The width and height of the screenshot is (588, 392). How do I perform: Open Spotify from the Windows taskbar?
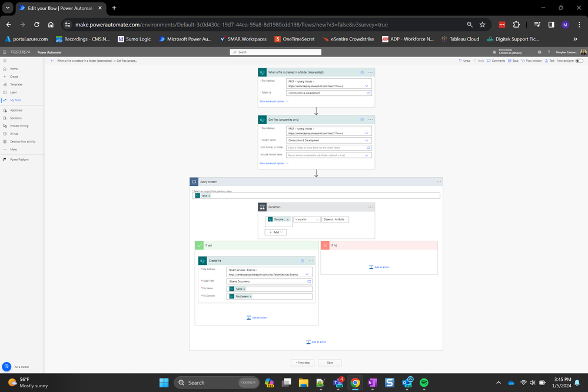click(424, 383)
